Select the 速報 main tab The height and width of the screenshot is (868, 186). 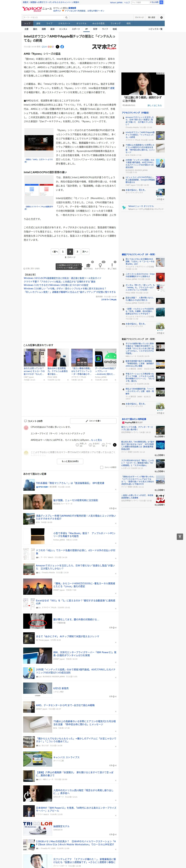coord(38,24)
